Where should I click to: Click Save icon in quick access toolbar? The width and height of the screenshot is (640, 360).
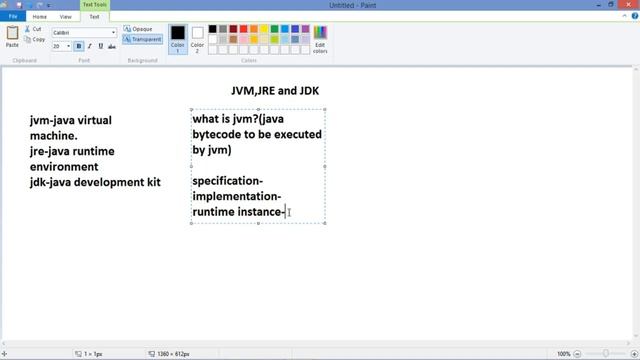click(x=18, y=5)
